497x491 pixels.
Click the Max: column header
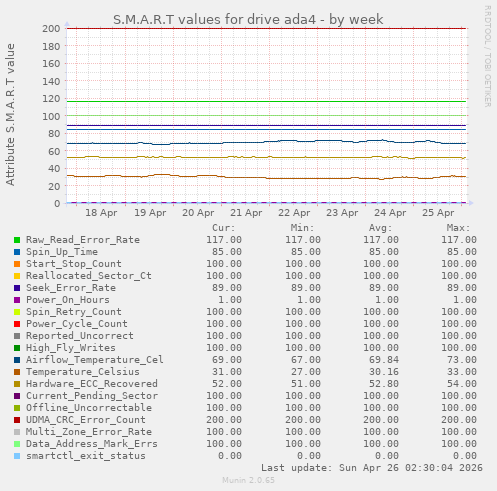[x=458, y=228]
